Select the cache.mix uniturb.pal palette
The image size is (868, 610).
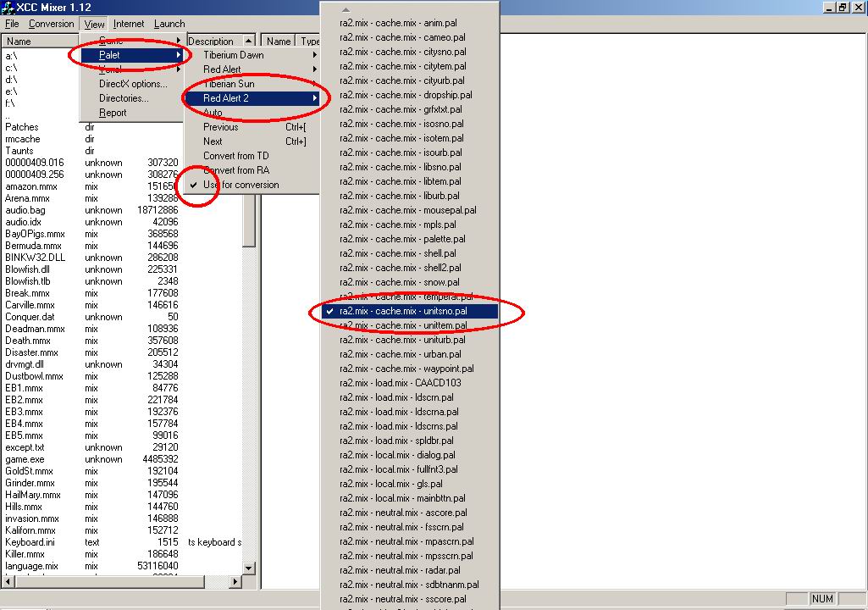point(410,340)
